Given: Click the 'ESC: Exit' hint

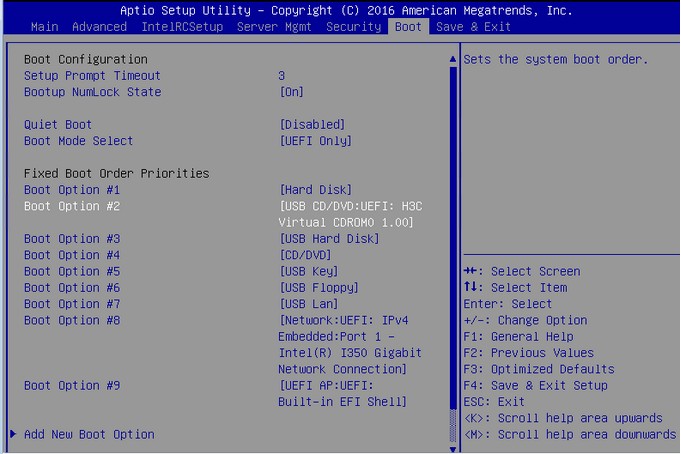Looking at the screenshot, I should 494,402.
